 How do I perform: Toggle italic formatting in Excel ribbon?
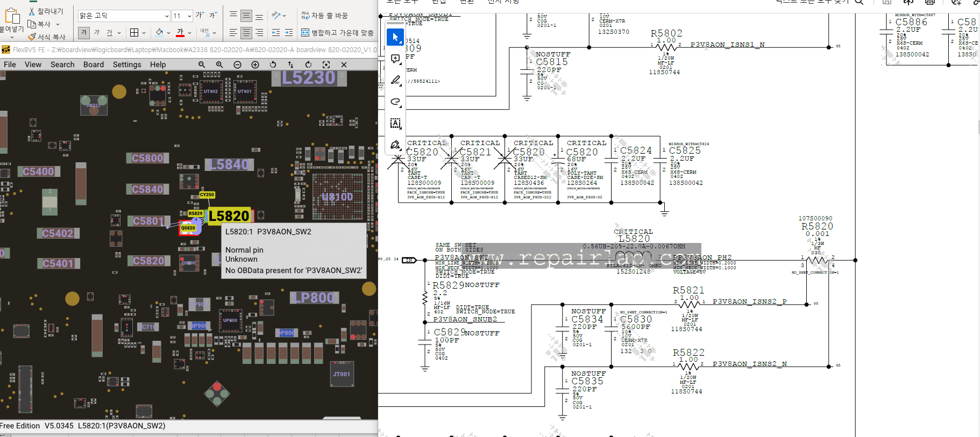click(x=97, y=33)
